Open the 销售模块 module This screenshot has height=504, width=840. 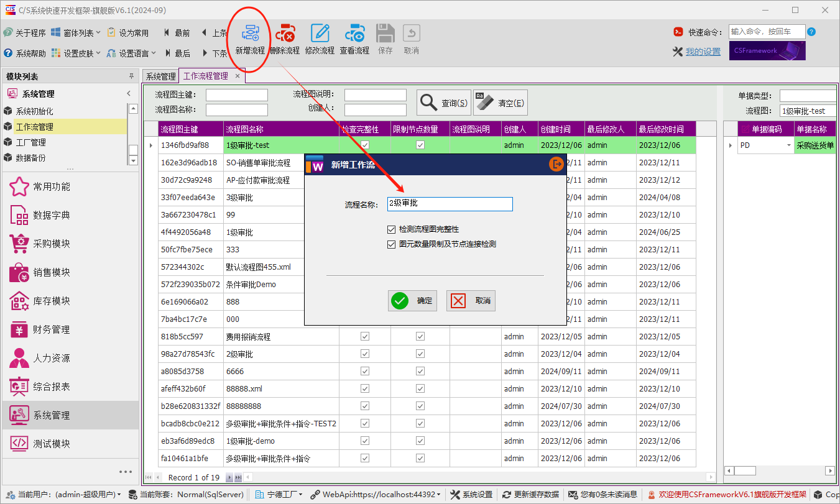[x=71, y=272]
